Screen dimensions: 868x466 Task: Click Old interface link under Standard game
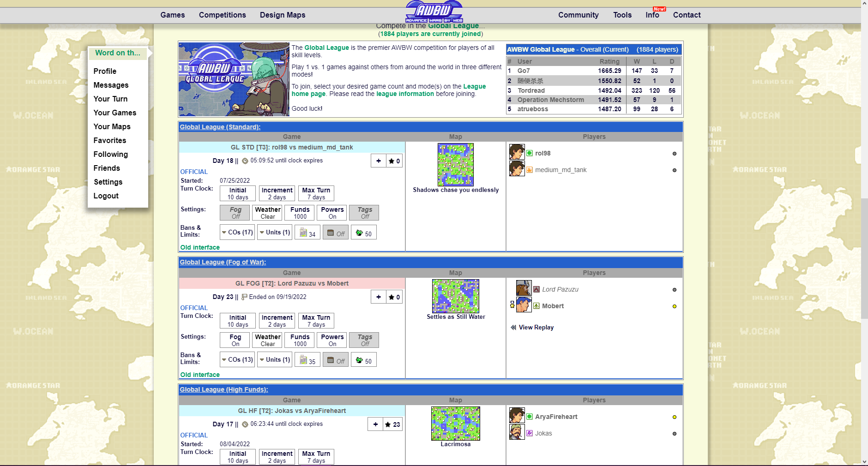(x=200, y=247)
